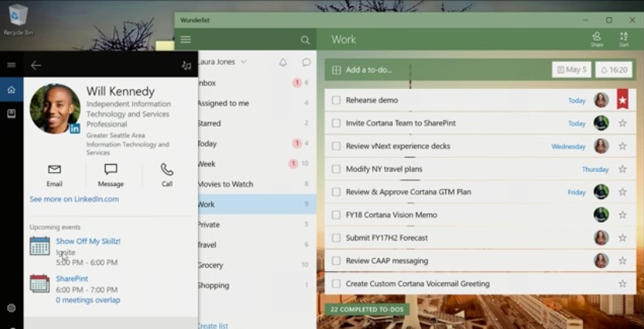Go back with Cortana's back arrow
The image size is (644, 329).
tap(36, 65)
